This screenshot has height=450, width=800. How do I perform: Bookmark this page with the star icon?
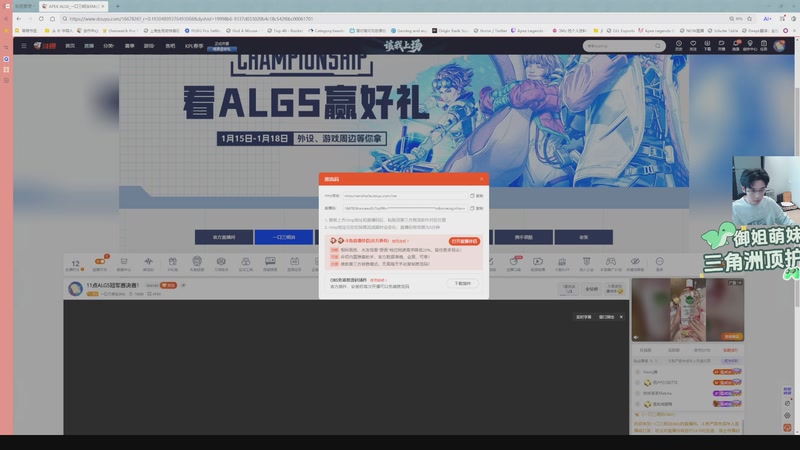749,19
